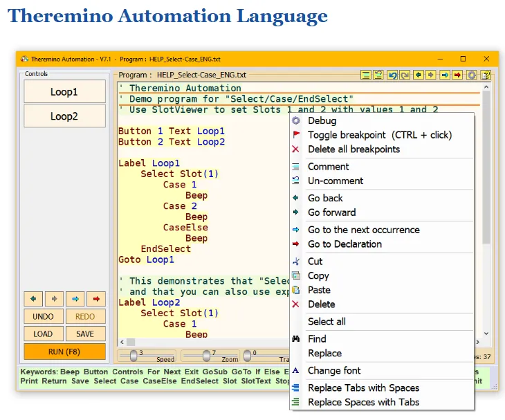
Task: Click the red Go to Declaration toolbar arrow
Action: tap(457, 75)
